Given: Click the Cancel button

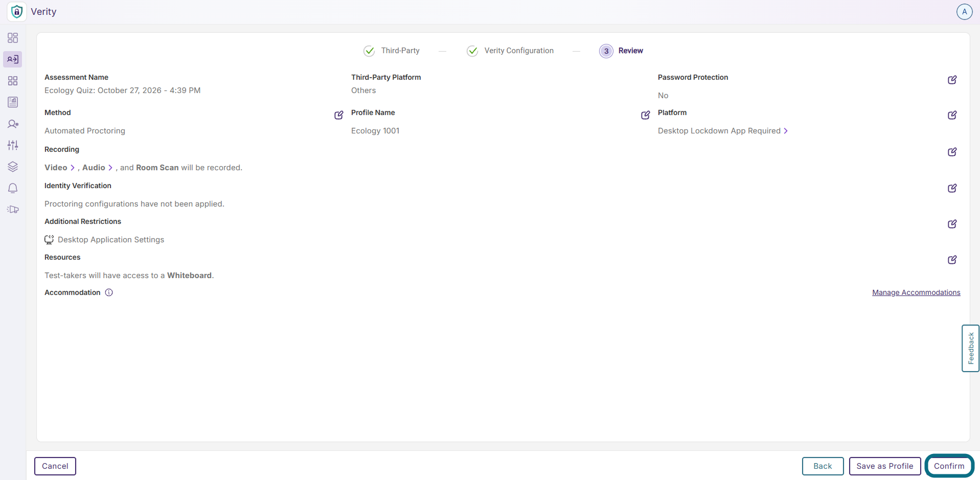Looking at the screenshot, I should pos(55,466).
